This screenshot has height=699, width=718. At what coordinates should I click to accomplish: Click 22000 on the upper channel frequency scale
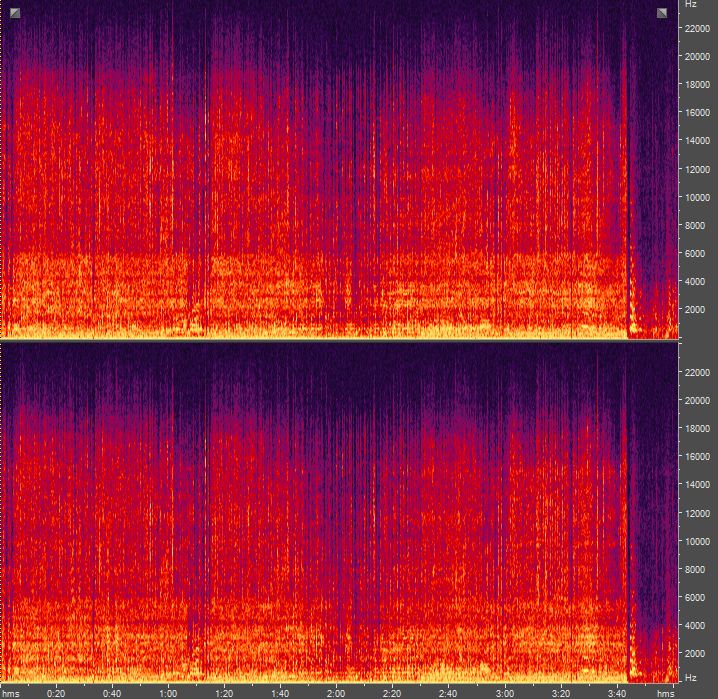(697, 28)
